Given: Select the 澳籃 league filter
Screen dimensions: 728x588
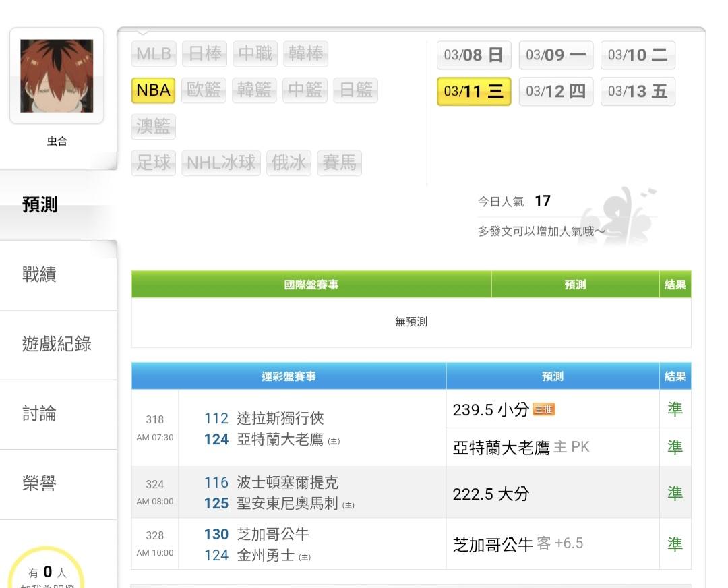Looking at the screenshot, I should point(154,126).
